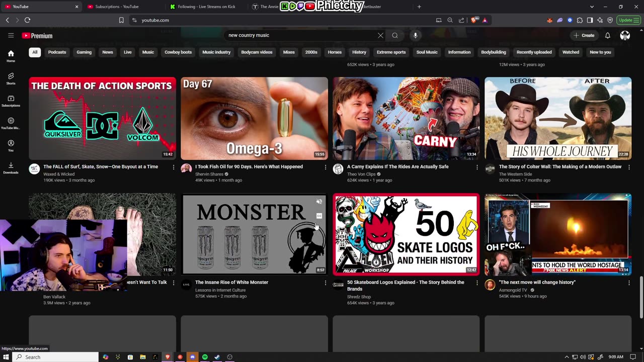Open The Insane Rise of White Monster title
This screenshot has height=362, width=644.
pyautogui.click(x=231, y=283)
